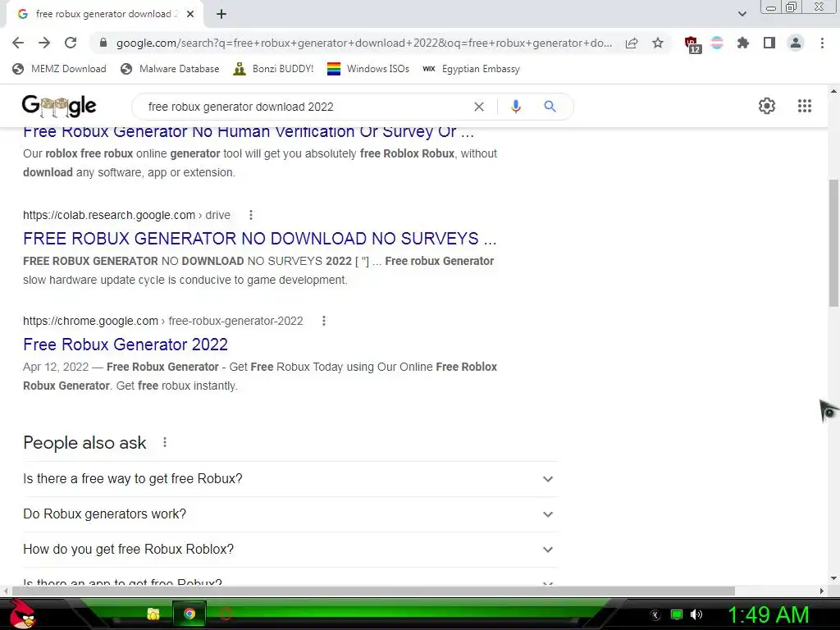The image size is (840, 630).
Task: Click the Google doodle logo
Action: (x=59, y=106)
